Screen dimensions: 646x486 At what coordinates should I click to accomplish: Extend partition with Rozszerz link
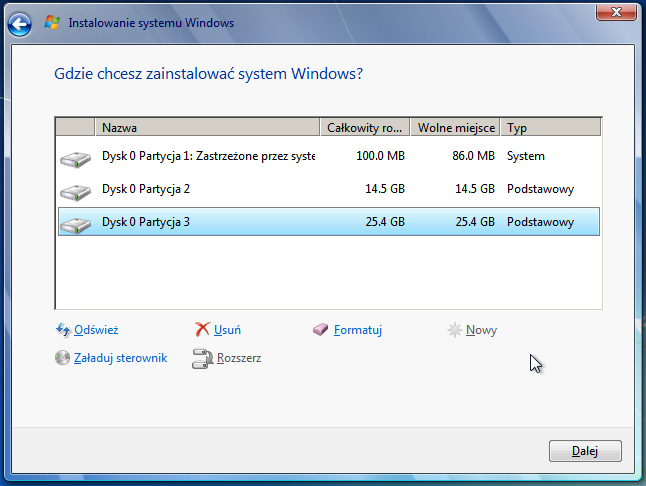coord(239,358)
